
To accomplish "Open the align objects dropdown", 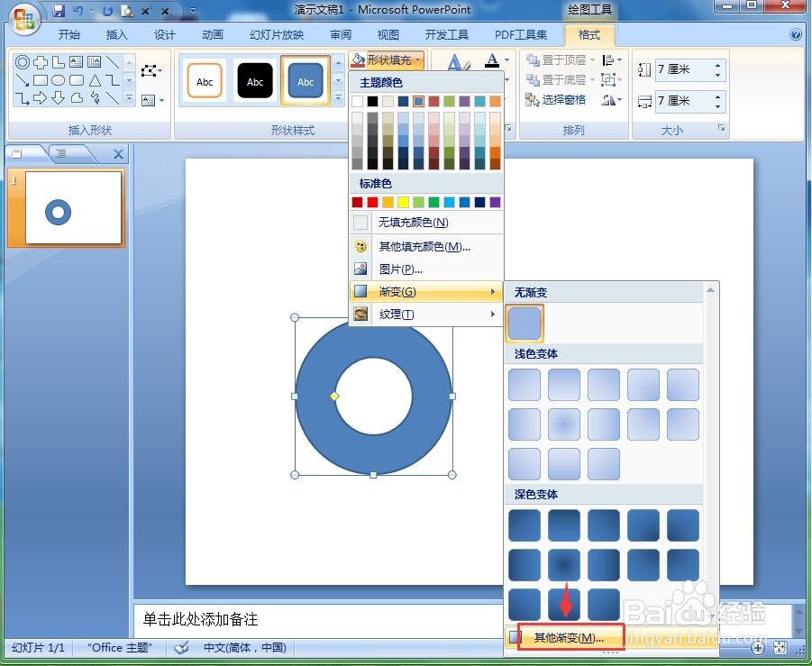I will 612,60.
